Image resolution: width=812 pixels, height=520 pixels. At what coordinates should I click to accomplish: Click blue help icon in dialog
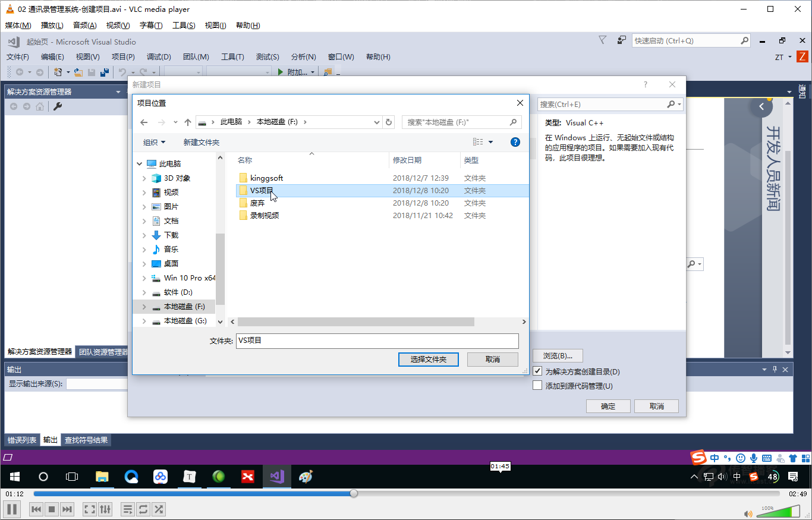515,142
